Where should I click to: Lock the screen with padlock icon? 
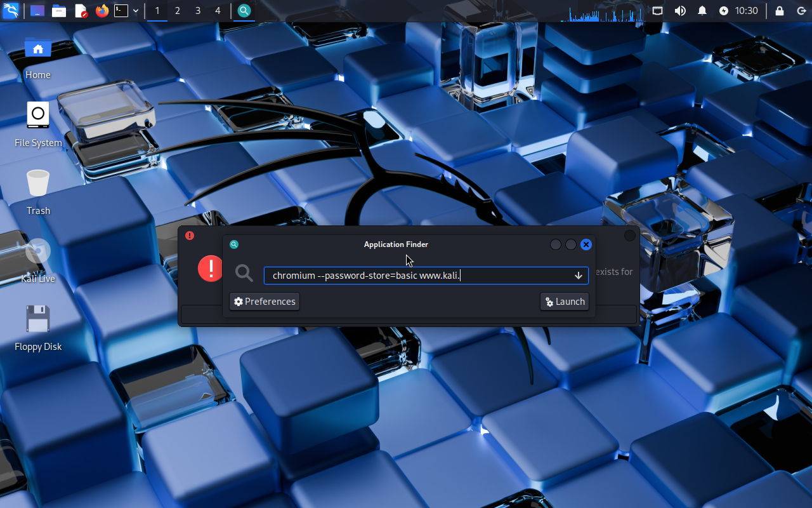click(780, 11)
